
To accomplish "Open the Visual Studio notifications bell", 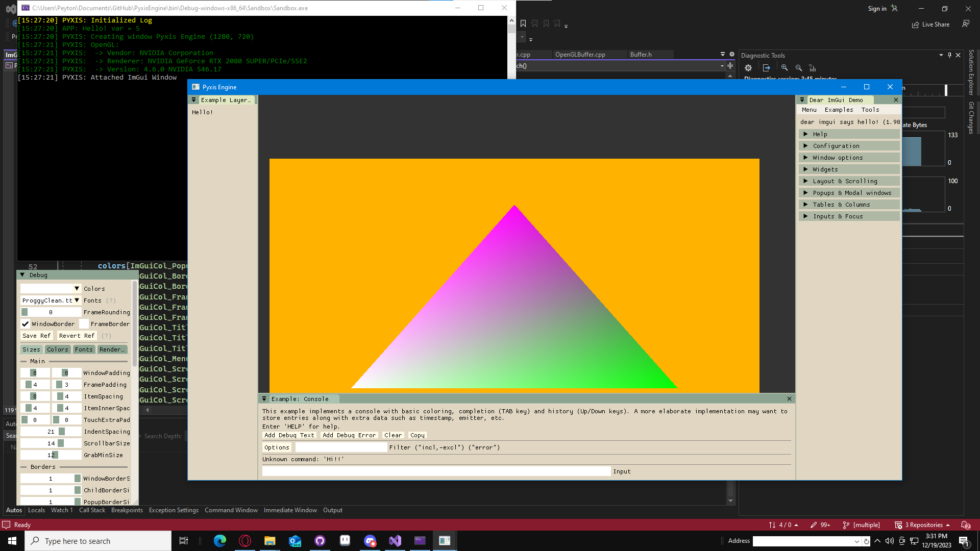I will (965, 525).
